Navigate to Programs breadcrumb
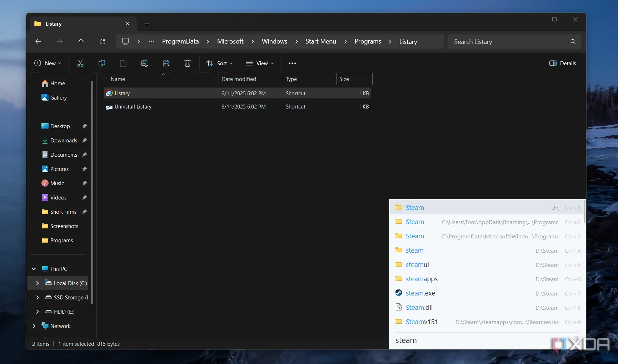 (x=368, y=41)
